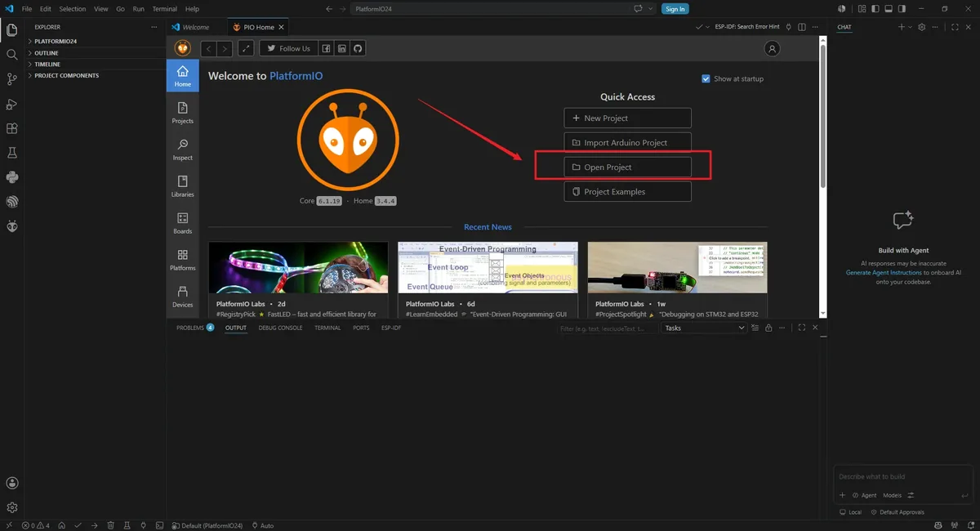This screenshot has width=980, height=531.
Task: Open the Explorer view in activity bar
Action: pyautogui.click(x=11, y=29)
